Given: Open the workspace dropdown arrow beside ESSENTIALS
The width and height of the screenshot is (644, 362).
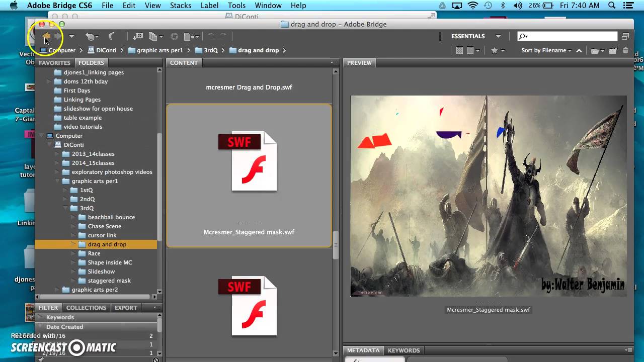Looking at the screenshot, I should [498, 36].
